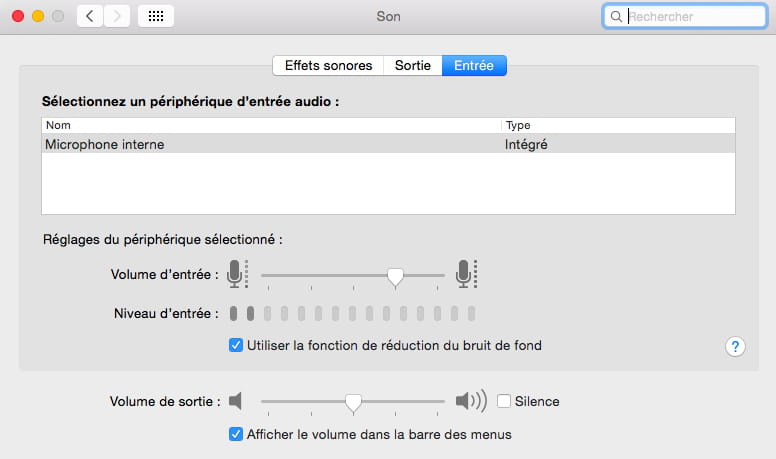This screenshot has height=459, width=776.
Task: Go back with the left arrow
Action: pos(90,16)
